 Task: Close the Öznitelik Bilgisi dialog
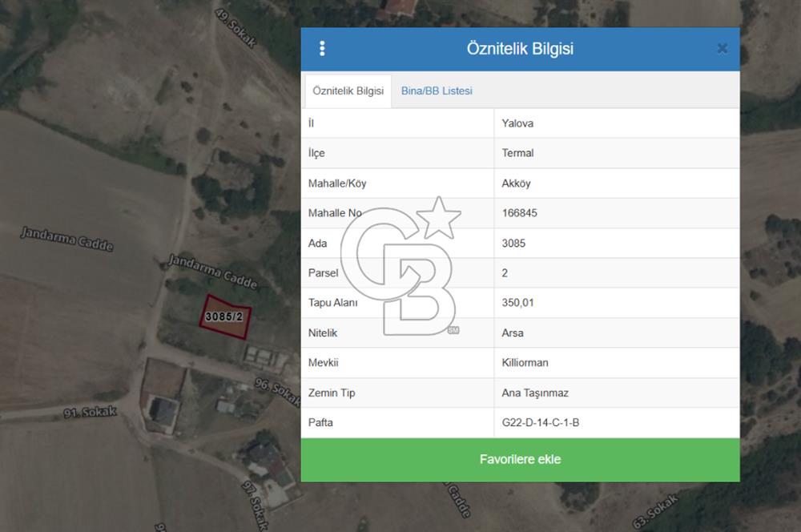pos(722,49)
